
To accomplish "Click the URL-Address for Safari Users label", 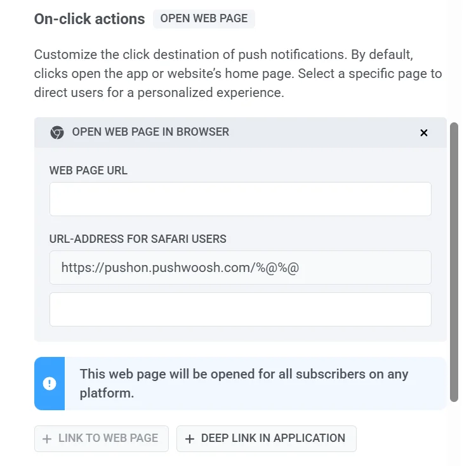I will coord(138,239).
